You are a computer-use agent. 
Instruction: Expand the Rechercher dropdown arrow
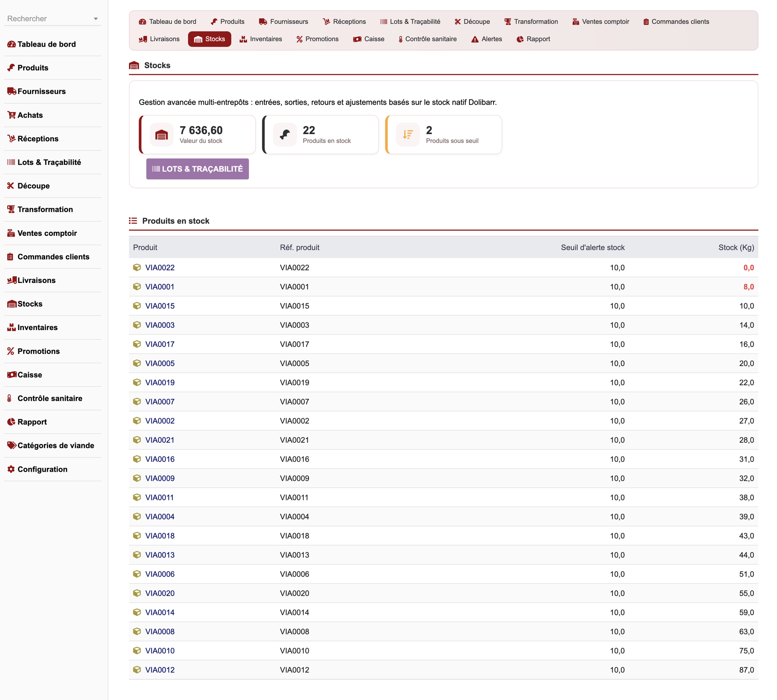pos(96,19)
